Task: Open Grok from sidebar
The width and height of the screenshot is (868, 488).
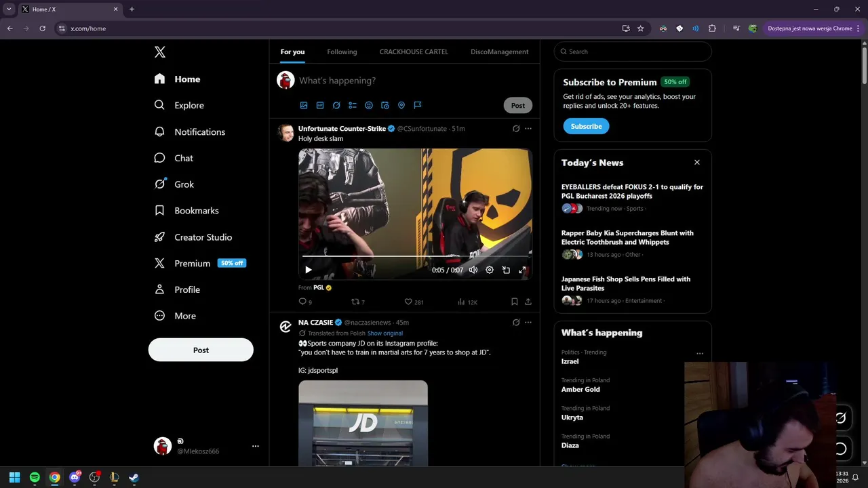Action: pyautogui.click(x=174, y=184)
